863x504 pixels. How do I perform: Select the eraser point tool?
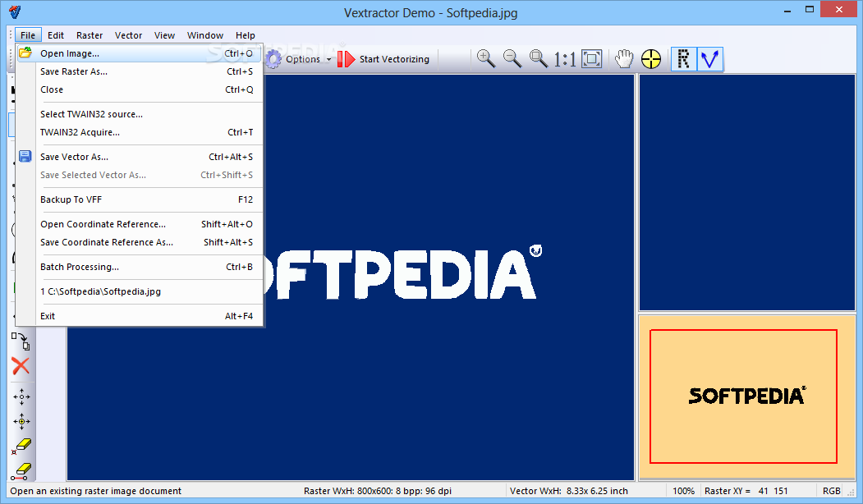21,447
